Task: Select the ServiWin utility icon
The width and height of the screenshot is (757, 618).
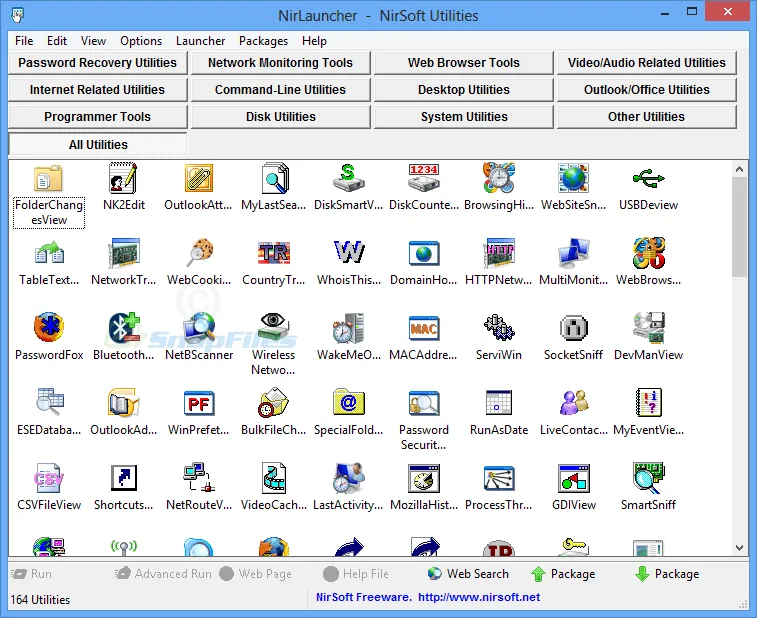Action: point(499,328)
